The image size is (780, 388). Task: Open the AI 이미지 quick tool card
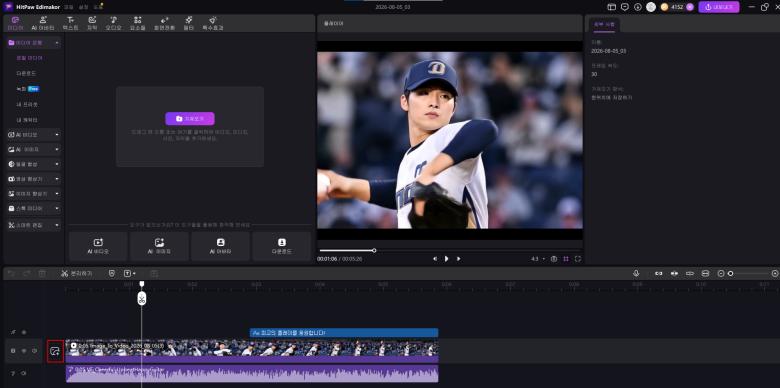click(x=159, y=246)
